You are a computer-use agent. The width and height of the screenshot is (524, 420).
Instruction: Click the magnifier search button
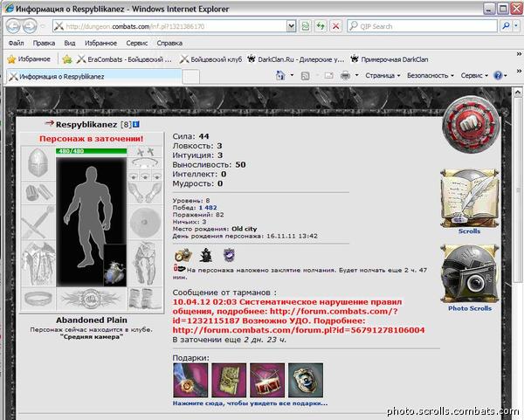point(506,25)
